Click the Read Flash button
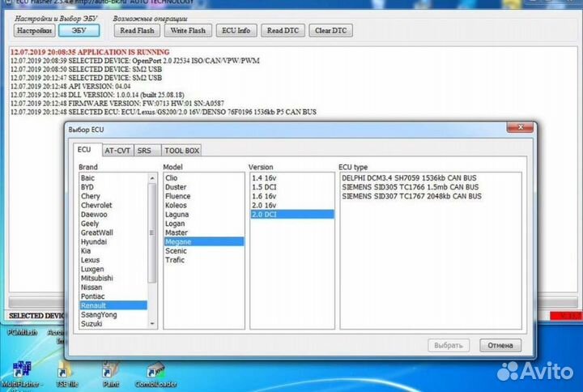Screen dimensions: 583x392 [x=137, y=31]
